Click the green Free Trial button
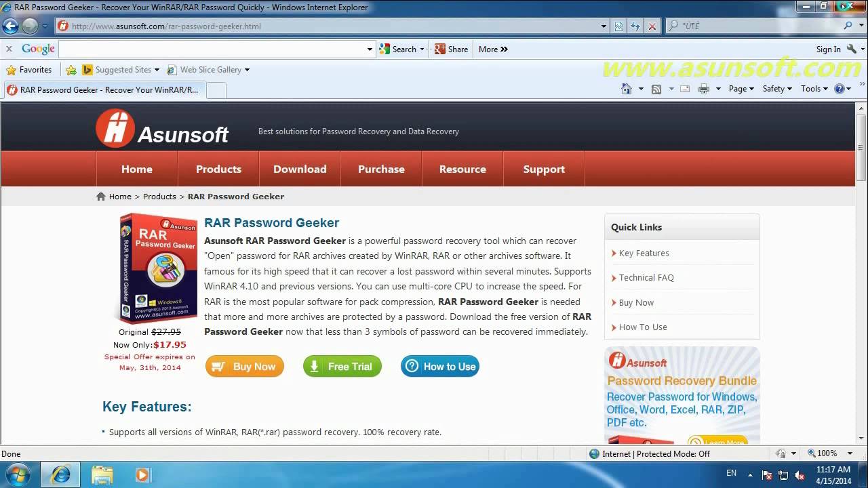Image resolution: width=868 pixels, height=488 pixels. point(342,367)
